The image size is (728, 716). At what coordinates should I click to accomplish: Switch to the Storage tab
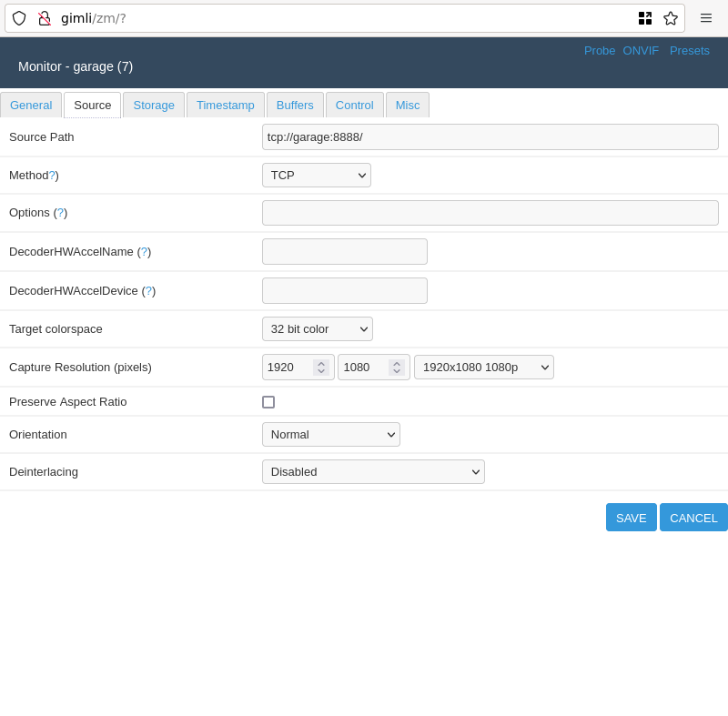pos(154,106)
